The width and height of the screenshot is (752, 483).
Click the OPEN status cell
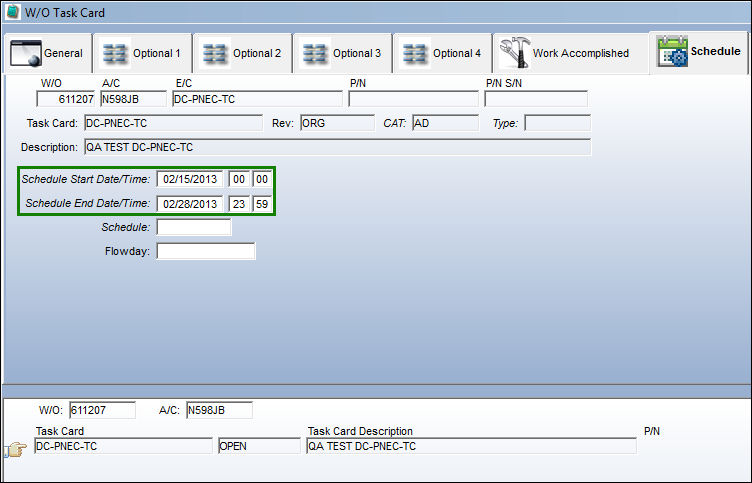click(259, 446)
